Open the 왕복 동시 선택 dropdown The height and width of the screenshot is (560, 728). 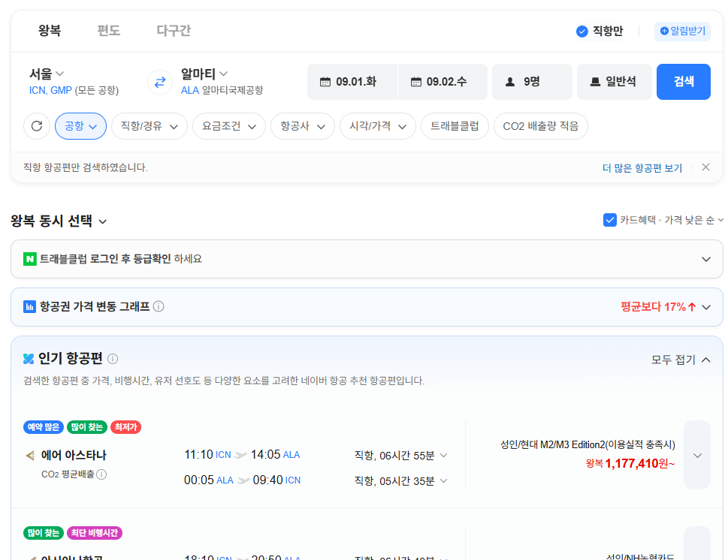[x=59, y=221]
